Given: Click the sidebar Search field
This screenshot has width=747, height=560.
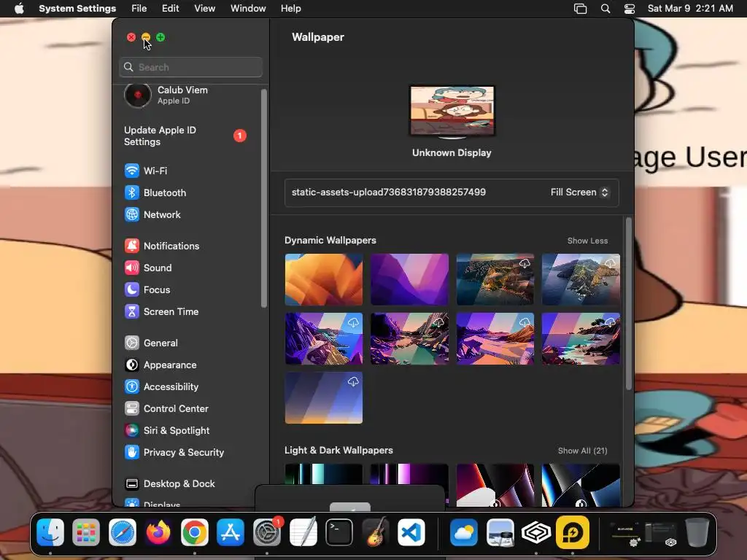Looking at the screenshot, I should click(190, 67).
